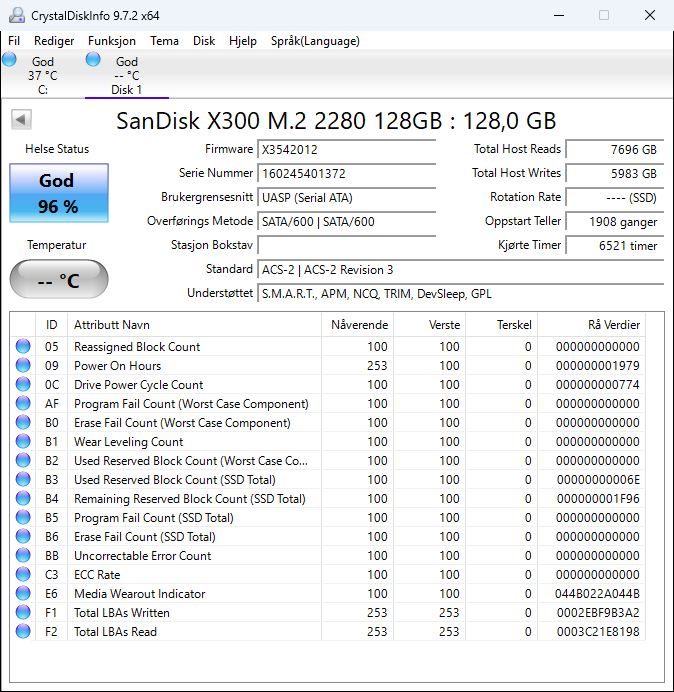This screenshot has width=674, height=692.
Task: Click the serial number field 160245401372
Action: pos(346,173)
